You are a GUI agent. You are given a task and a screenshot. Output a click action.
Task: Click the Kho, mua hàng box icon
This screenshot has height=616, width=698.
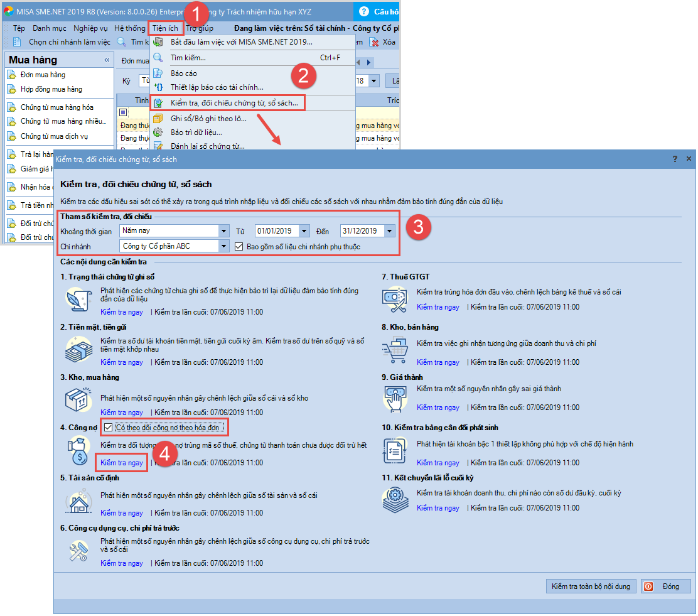tap(78, 399)
